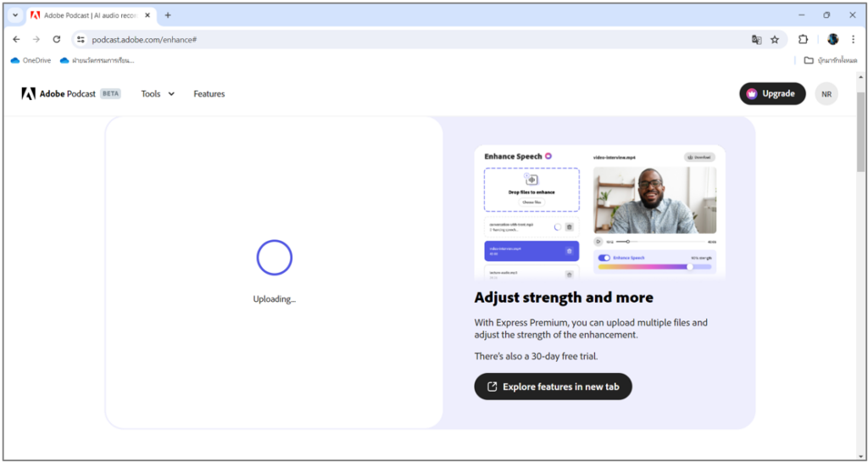
Task: Open the OneDrive bookmark
Action: [x=31, y=60]
